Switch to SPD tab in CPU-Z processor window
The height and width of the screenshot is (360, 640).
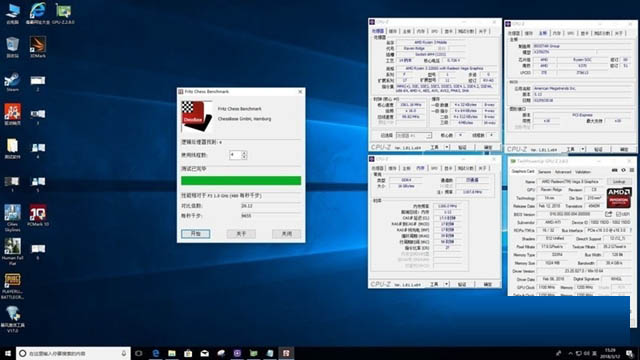pyautogui.click(x=434, y=31)
